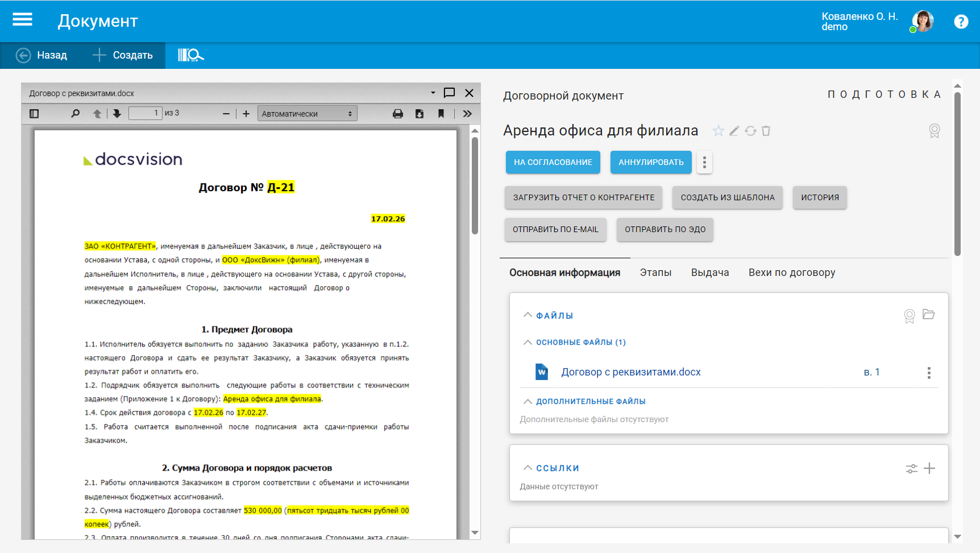
Task: Print the document using printer icon
Action: click(x=398, y=114)
